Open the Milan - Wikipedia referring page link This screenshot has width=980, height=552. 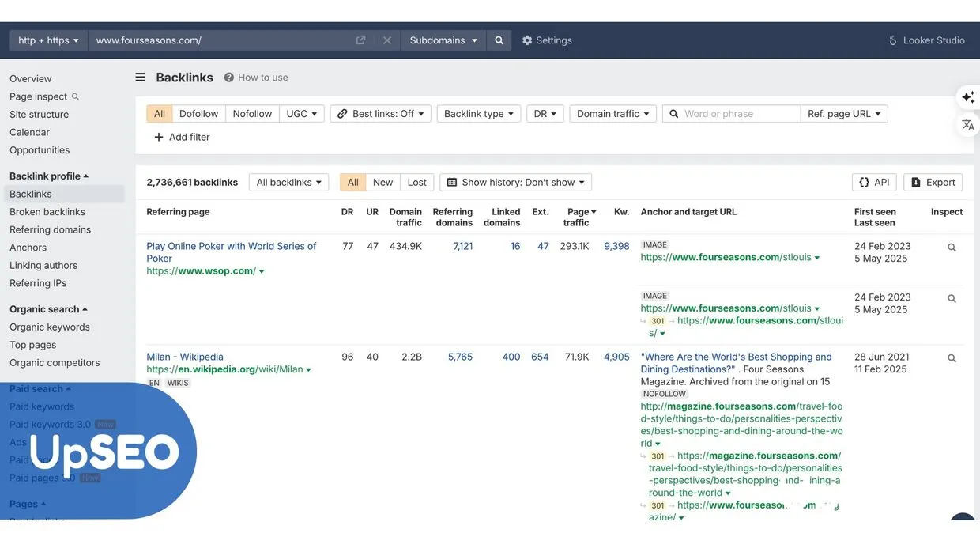[185, 357]
